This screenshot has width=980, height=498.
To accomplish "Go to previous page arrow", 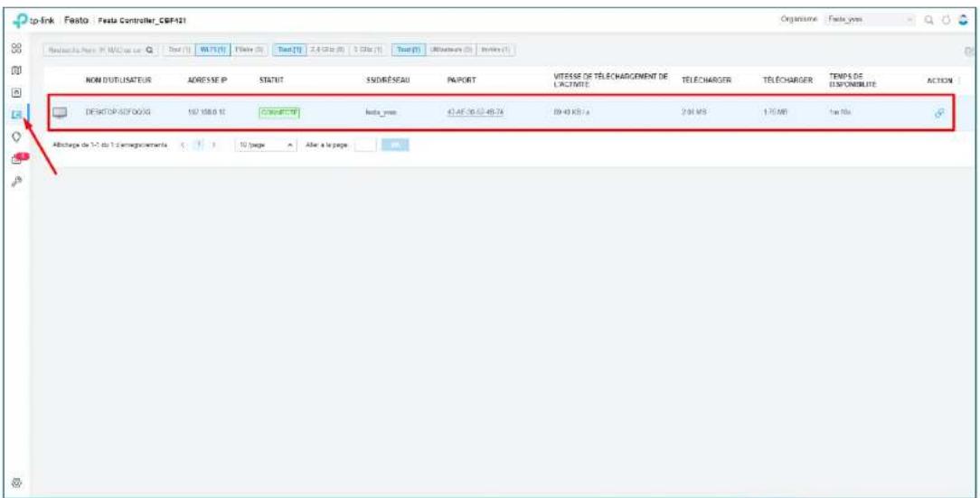I will pos(182,145).
